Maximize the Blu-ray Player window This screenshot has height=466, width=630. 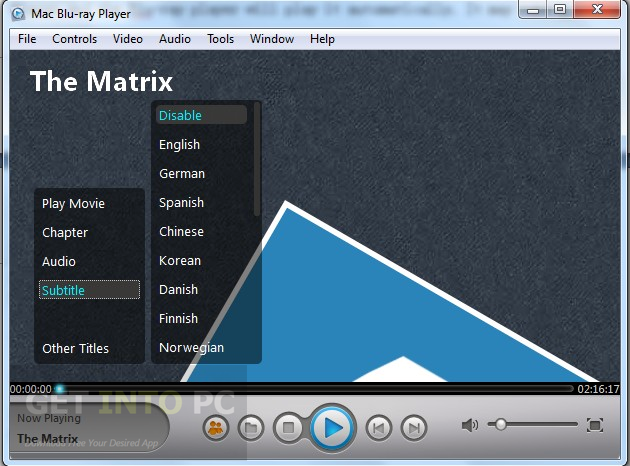(560, 9)
